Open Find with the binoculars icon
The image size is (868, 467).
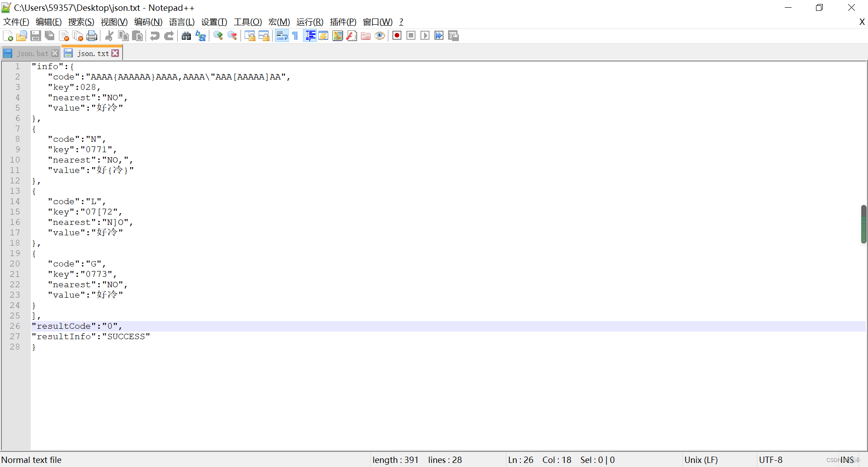click(x=186, y=36)
